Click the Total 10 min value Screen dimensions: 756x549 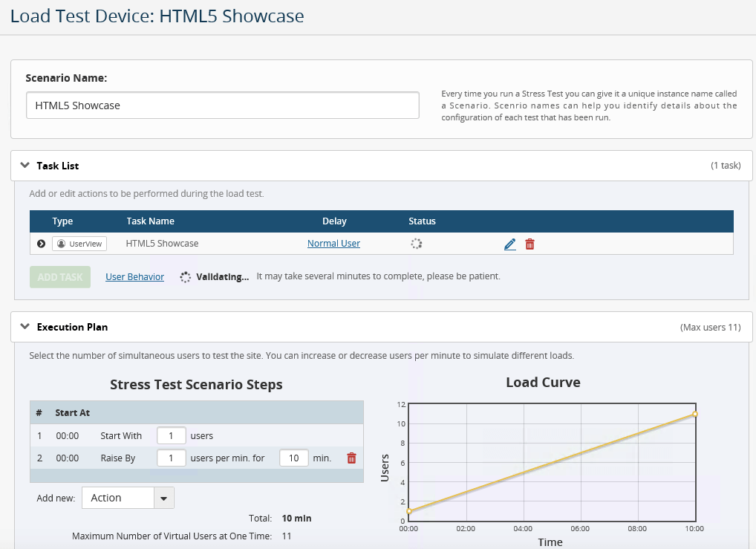[296, 518]
